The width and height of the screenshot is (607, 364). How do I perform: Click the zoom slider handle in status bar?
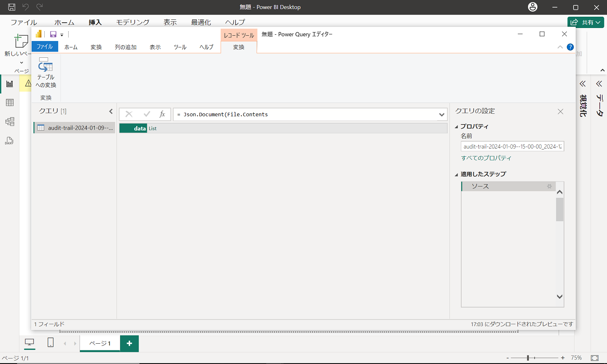point(528,358)
